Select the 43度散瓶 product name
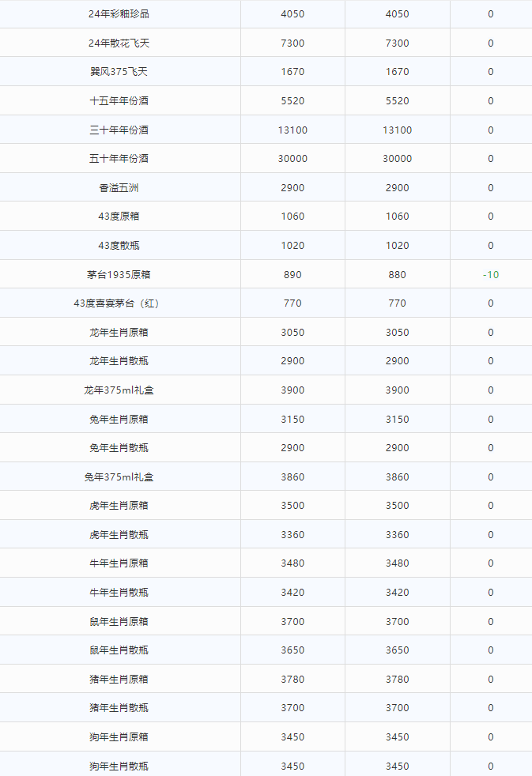Viewport: 532px width, 776px height. click(x=119, y=246)
